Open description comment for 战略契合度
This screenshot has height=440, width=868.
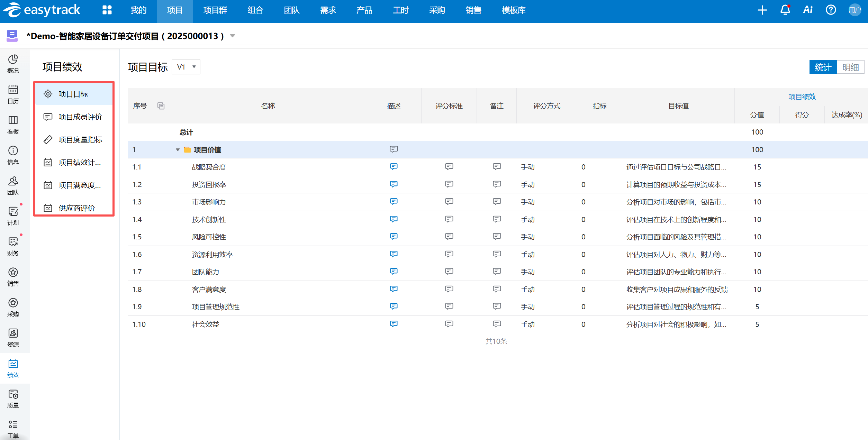[x=394, y=167]
